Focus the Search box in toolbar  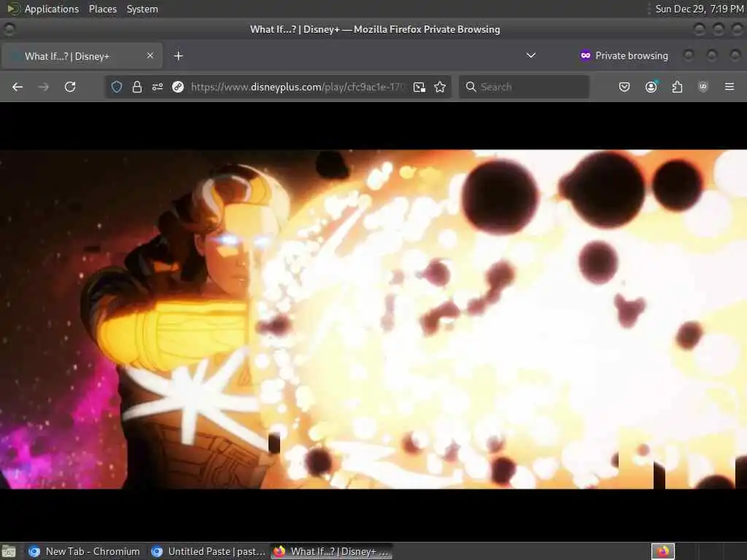tap(524, 87)
